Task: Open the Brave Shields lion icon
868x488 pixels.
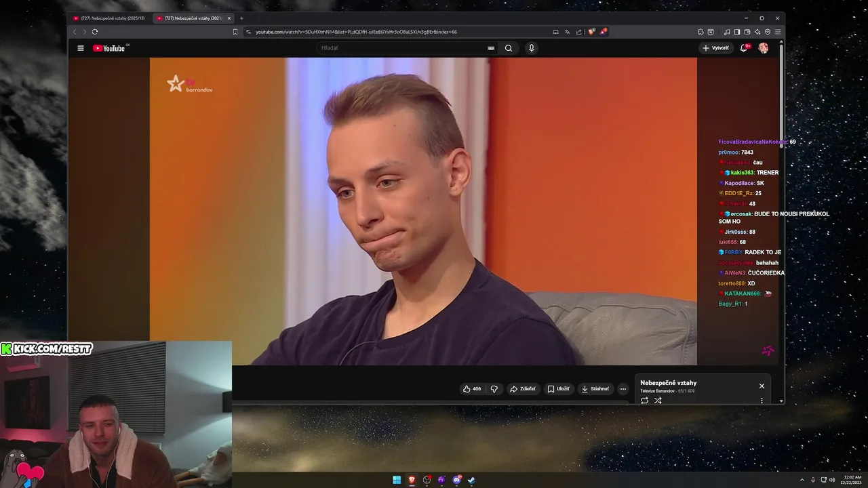Action: click(591, 32)
